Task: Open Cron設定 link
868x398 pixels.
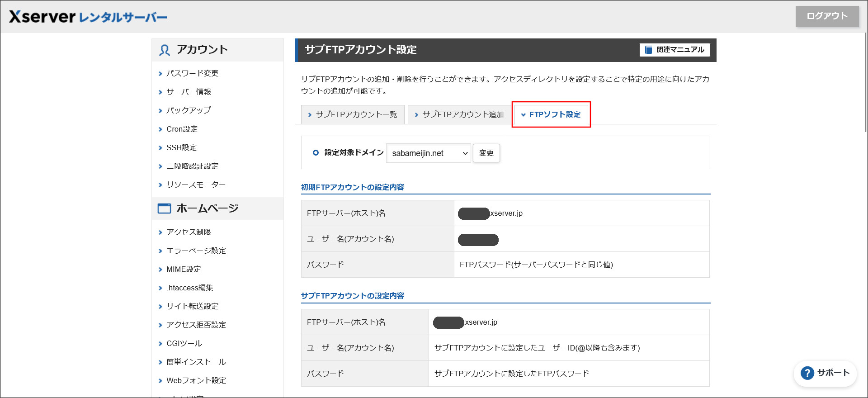Action: coord(182,129)
